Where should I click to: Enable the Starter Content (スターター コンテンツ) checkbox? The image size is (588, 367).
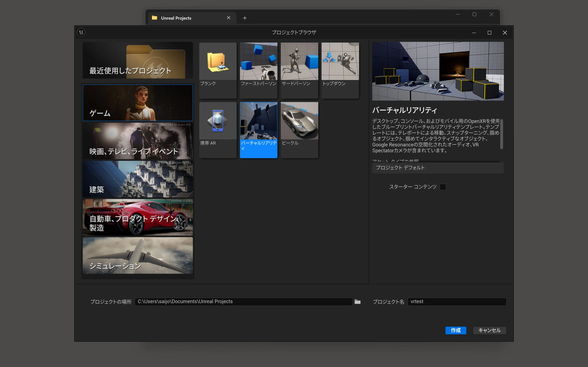tap(443, 187)
